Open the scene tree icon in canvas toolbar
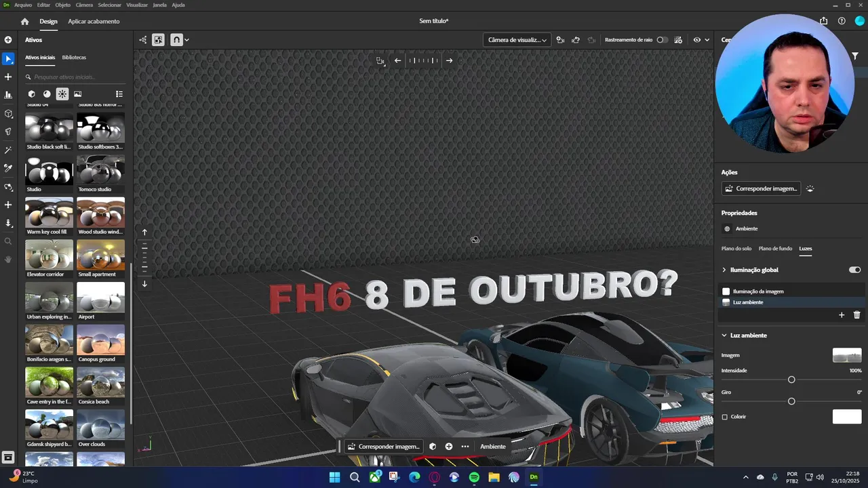 click(142, 40)
